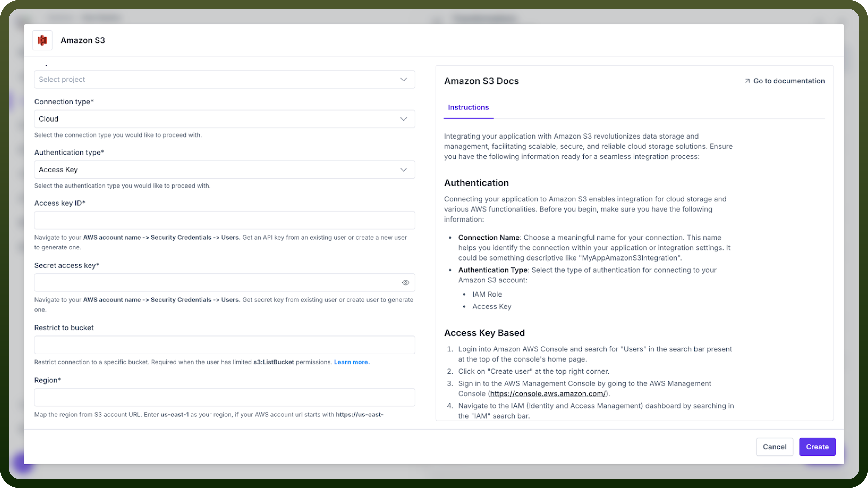The width and height of the screenshot is (868, 488).
Task: Click the Region input field
Action: [224, 397]
